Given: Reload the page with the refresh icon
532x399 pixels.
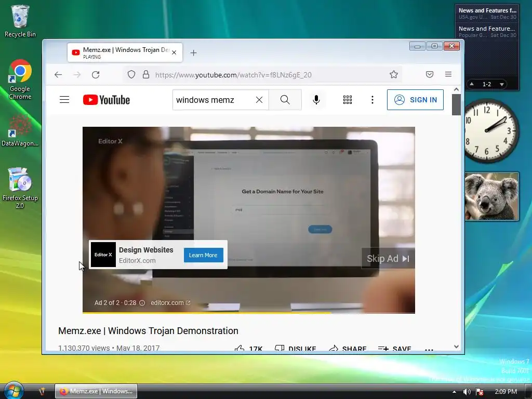Looking at the screenshot, I should (x=96, y=75).
